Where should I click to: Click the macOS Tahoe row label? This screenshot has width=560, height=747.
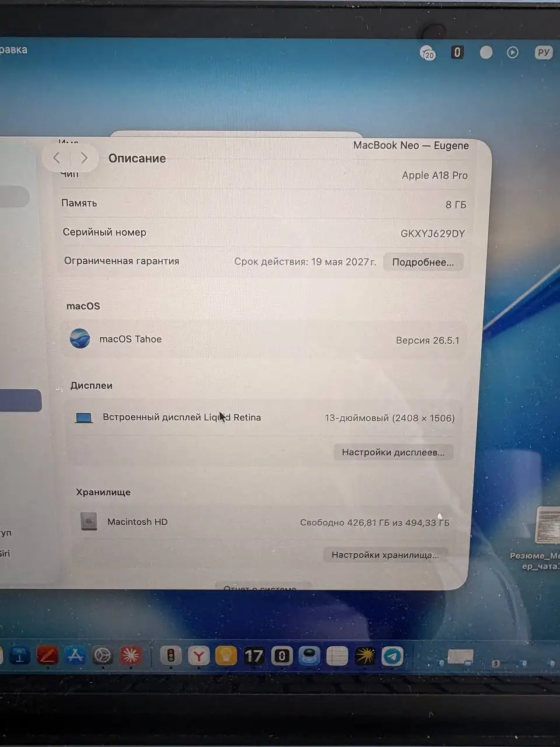[131, 339]
